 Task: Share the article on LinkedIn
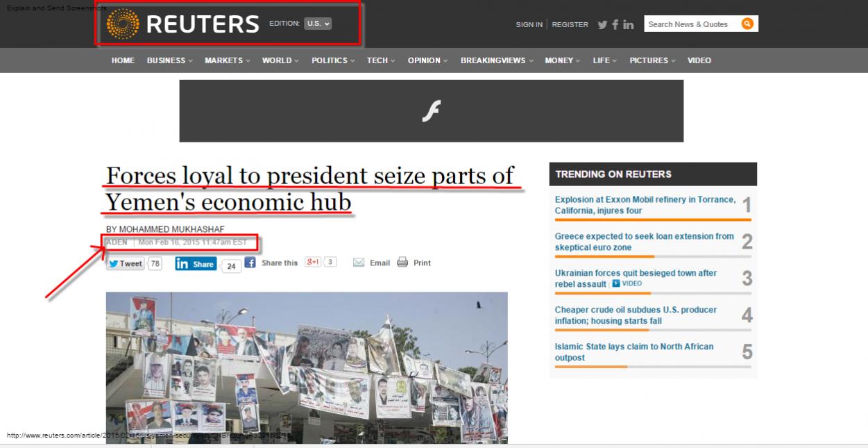point(196,264)
